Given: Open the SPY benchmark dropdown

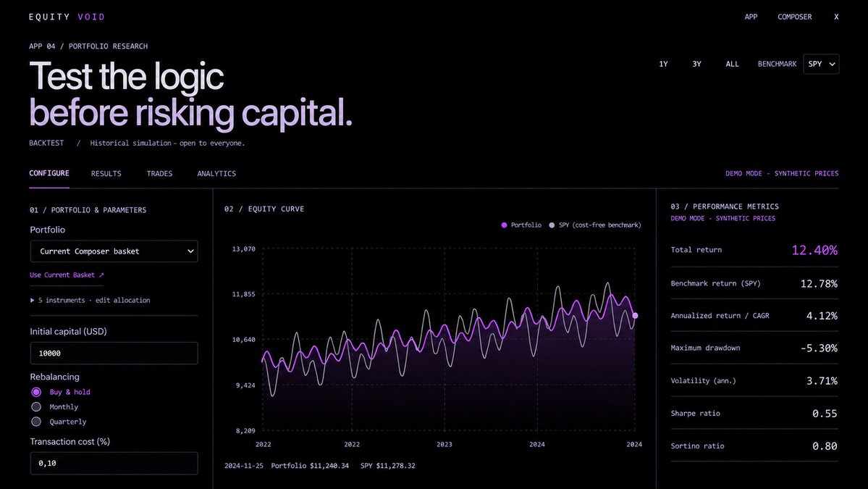Looking at the screenshot, I should point(821,64).
